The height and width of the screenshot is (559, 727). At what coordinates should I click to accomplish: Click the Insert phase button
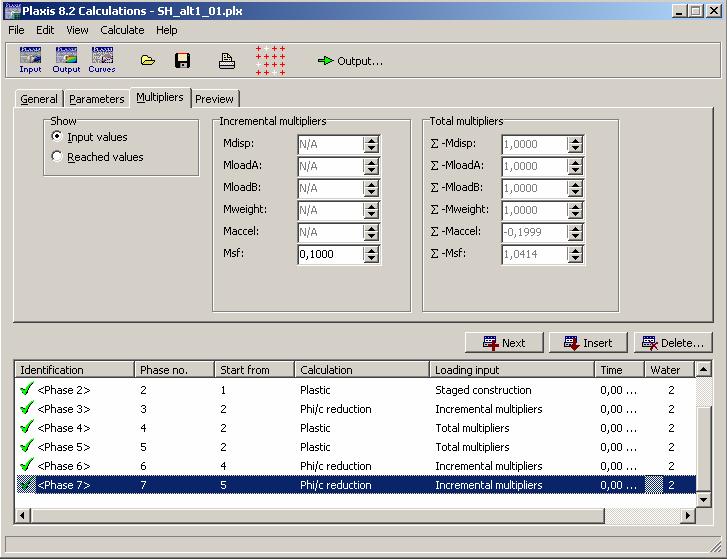tap(588, 343)
